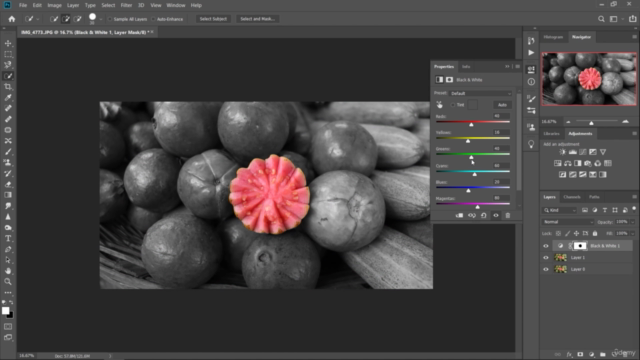Delete the adjustment layer from Properties panel
This screenshot has height=360, width=640.
tap(508, 216)
